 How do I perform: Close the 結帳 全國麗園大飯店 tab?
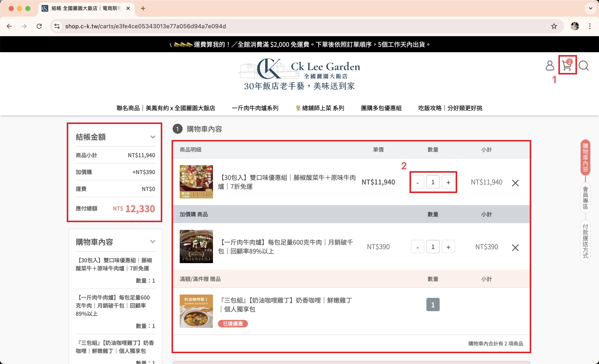tap(128, 9)
